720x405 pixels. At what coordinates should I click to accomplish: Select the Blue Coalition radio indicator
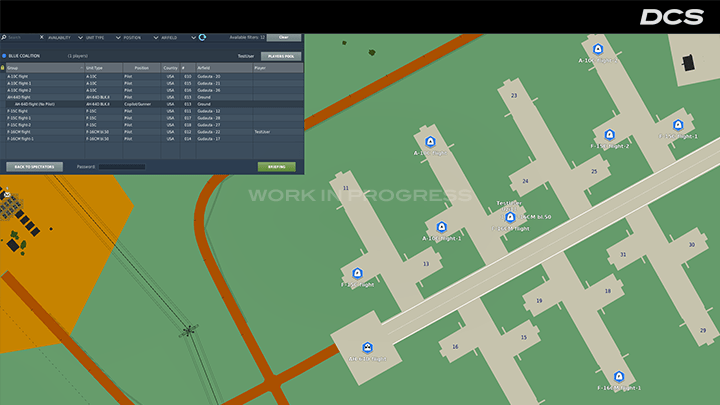click(x=4, y=56)
